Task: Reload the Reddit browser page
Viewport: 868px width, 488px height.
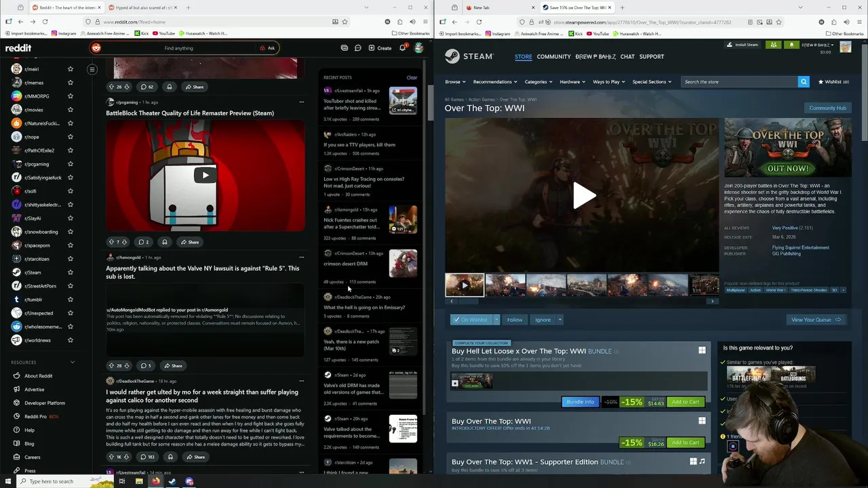Action: pos(45,22)
